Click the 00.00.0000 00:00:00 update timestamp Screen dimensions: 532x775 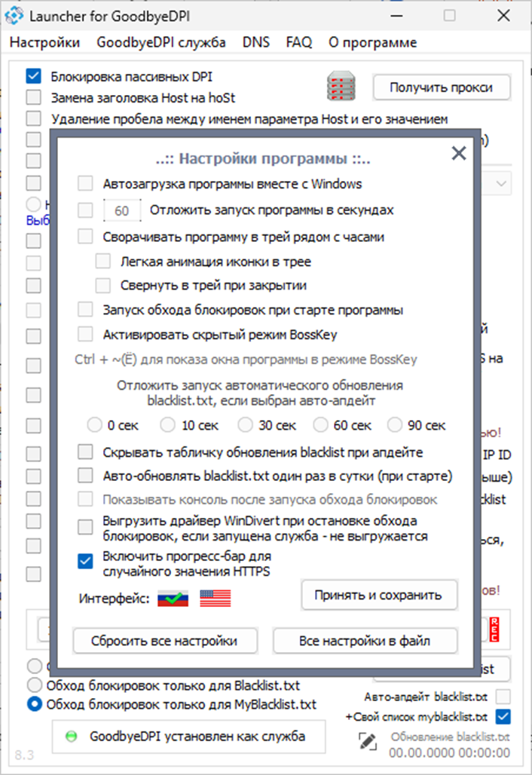pos(449,752)
